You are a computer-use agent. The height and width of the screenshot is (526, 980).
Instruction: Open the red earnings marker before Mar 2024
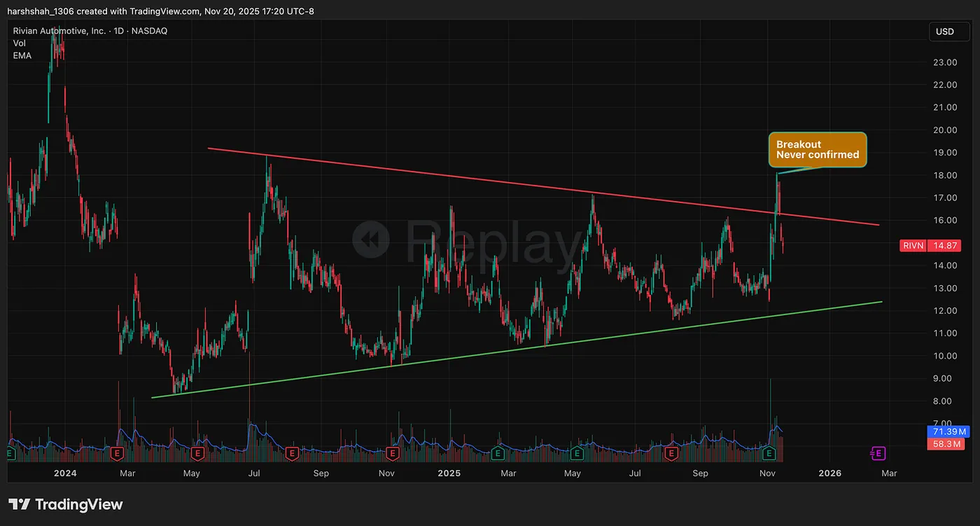coord(117,454)
